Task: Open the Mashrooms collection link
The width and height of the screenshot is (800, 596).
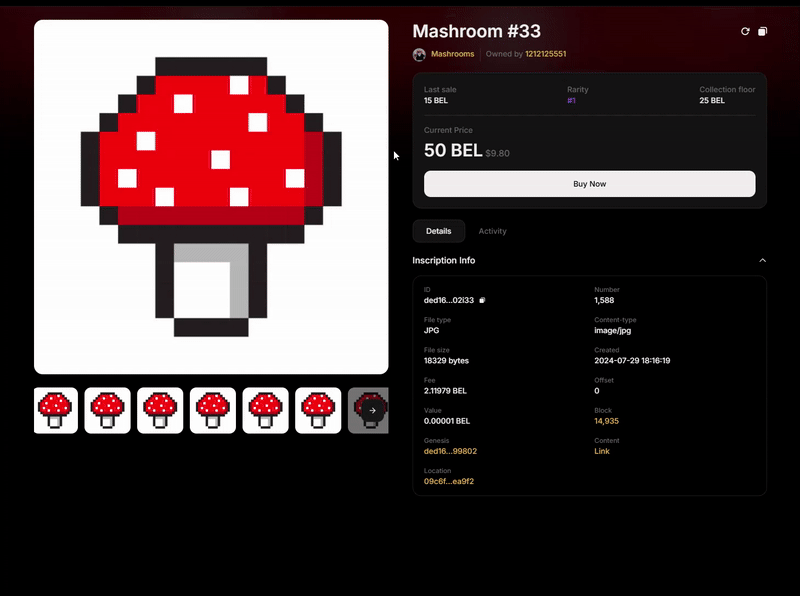Action: (452, 54)
